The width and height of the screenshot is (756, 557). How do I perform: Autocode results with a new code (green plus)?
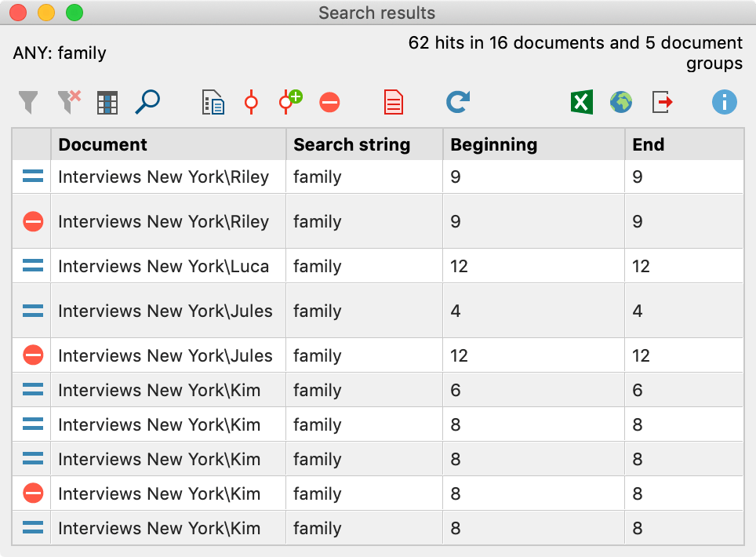(290, 102)
